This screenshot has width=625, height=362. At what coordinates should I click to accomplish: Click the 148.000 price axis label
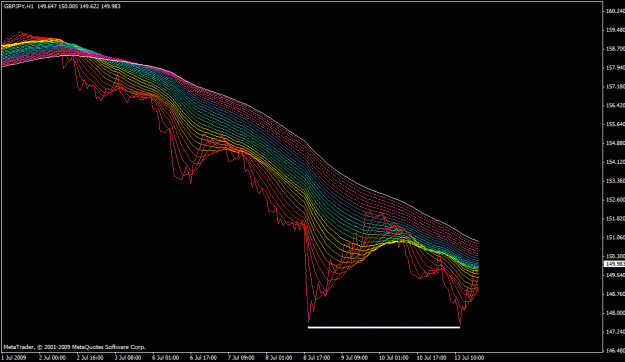tap(615, 313)
